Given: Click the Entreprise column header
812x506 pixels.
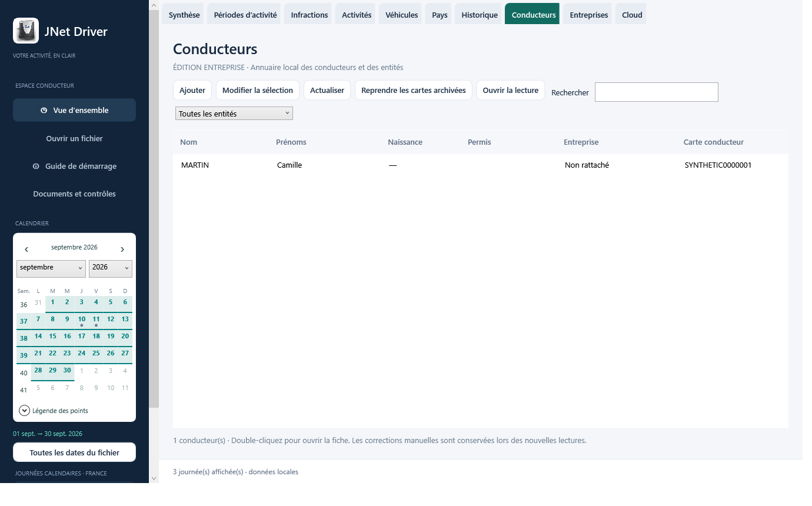Looking at the screenshot, I should coord(581,142).
